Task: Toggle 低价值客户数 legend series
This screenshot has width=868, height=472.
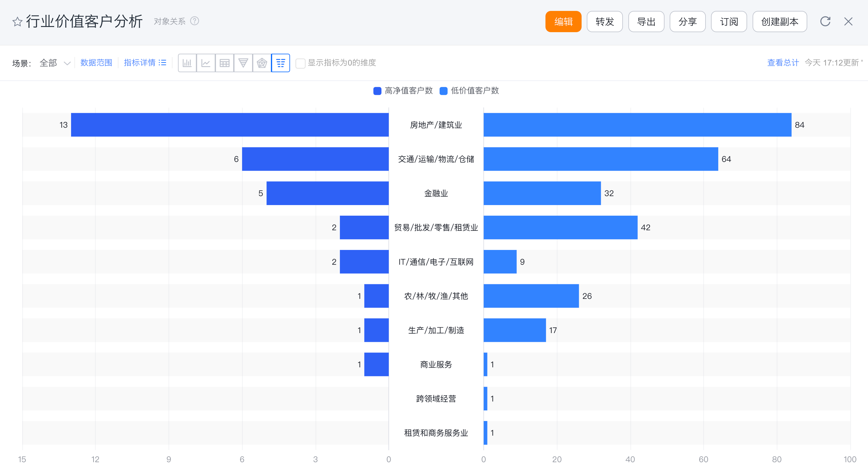Action: pyautogui.click(x=469, y=91)
